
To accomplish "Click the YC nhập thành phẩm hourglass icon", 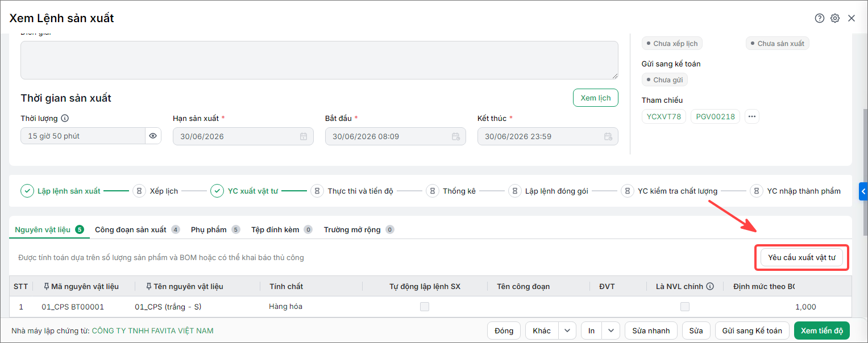I will click(x=757, y=191).
